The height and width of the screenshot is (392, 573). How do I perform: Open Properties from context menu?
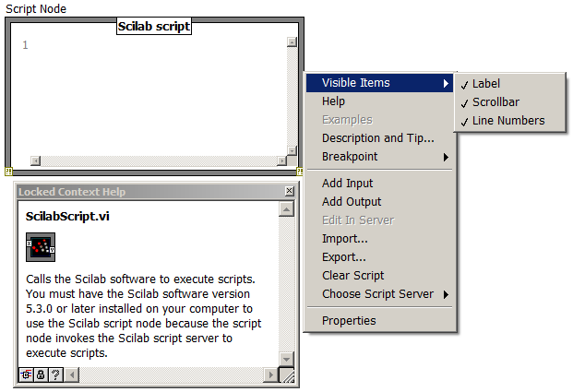click(379, 321)
